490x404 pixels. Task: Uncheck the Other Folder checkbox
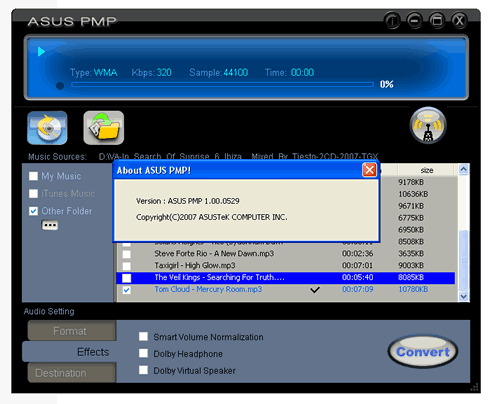point(33,211)
